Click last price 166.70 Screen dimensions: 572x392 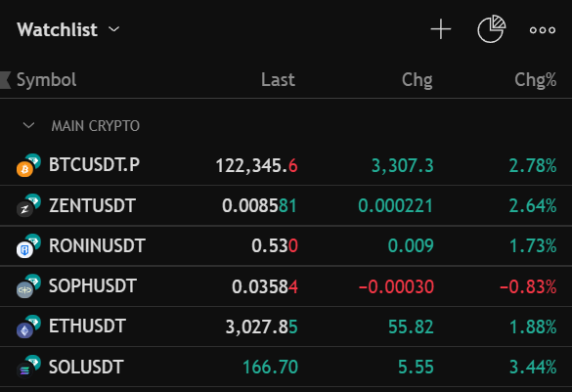270,367
